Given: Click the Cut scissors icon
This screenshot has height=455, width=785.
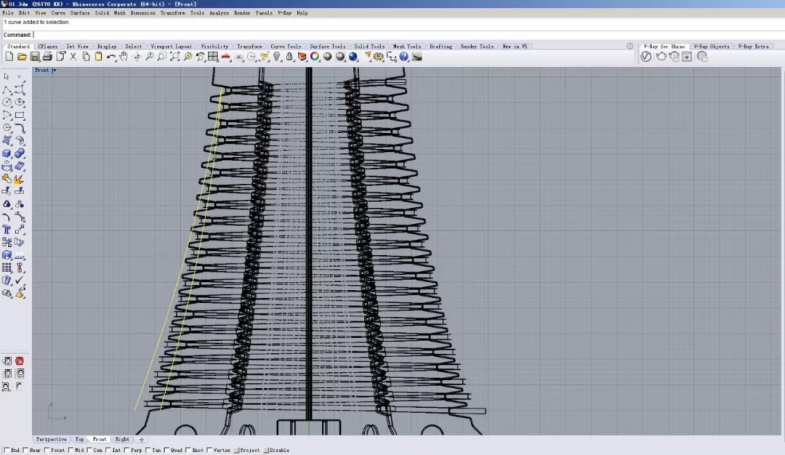Looking at the screenshot, I should 73,57.
